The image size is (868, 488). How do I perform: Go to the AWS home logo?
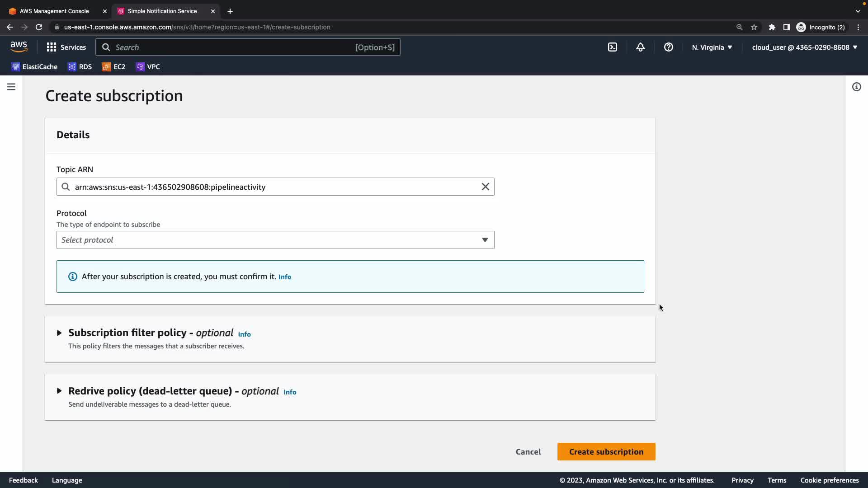coord(19,47)
